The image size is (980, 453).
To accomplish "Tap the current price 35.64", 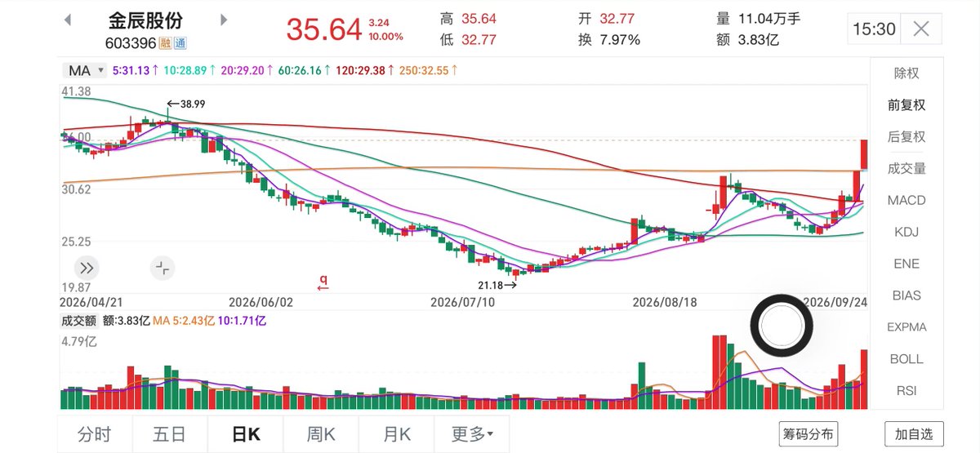I will pos(323,29).
